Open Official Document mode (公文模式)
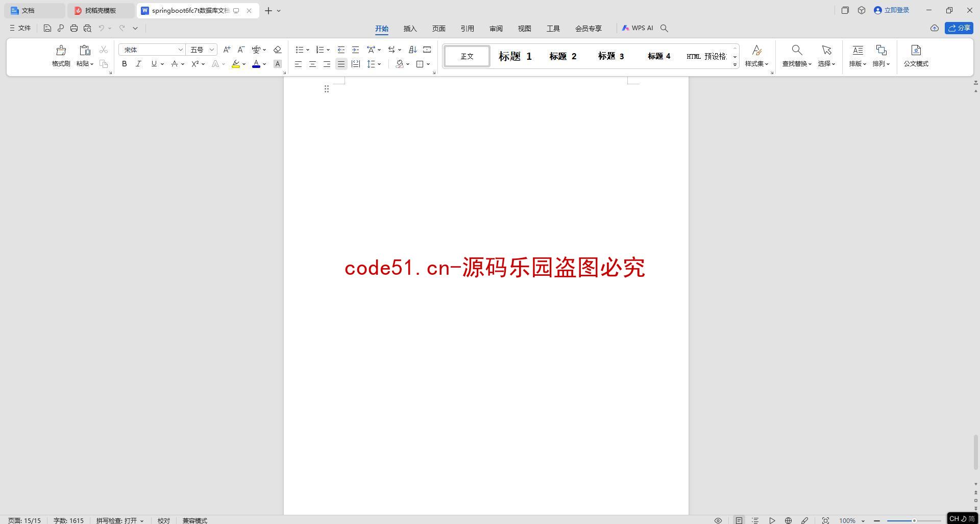 [x=916, y=56]
